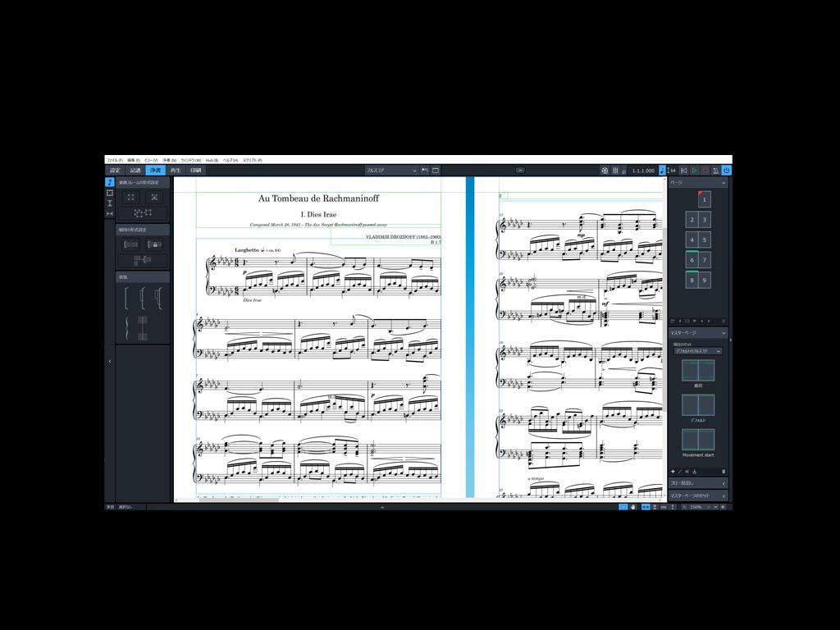Click the split frame button

tap(143, 213)
